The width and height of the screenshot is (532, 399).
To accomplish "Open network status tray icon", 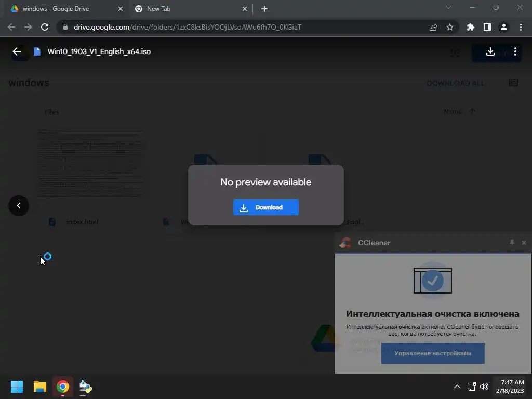I will (x=471, y=386).
